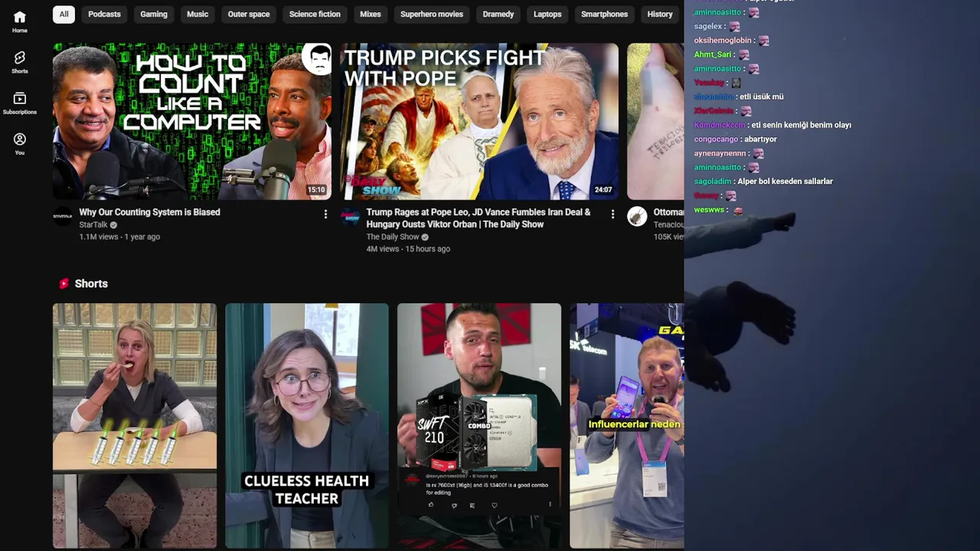Filter by Smartphones chip
Image resolution: width=980 pixels, height=551 pixels.
[x=604, y=14]
